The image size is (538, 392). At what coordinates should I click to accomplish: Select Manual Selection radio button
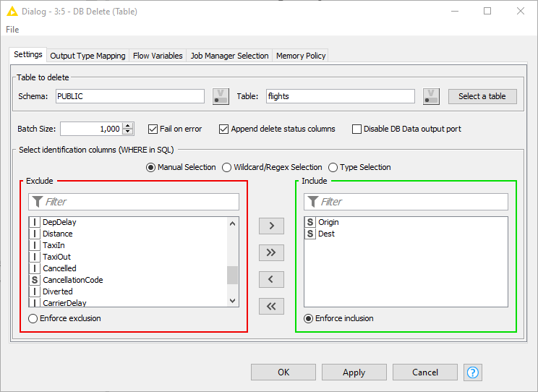[150, 168]
